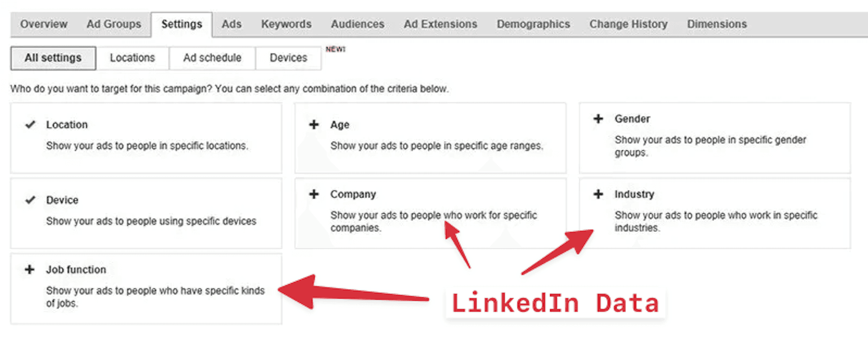View the Demographics tab
This screenshot has height=337, width=868.
[x=533, y=24]
